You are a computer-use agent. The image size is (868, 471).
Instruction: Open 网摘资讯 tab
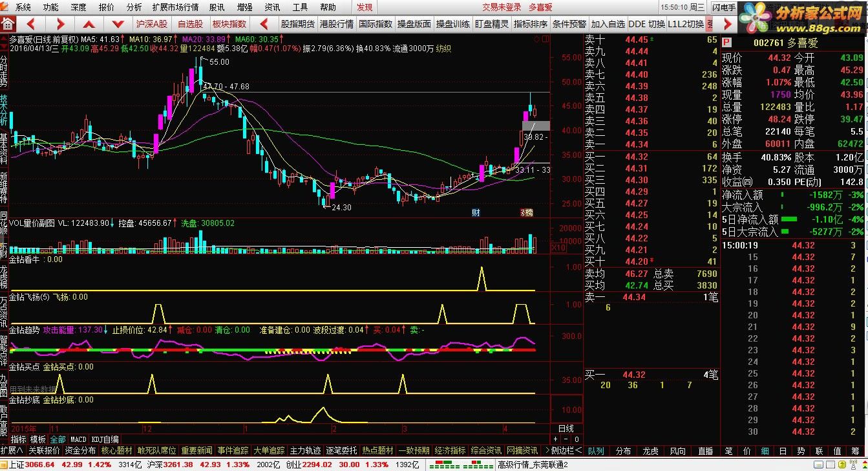(522, 450)
